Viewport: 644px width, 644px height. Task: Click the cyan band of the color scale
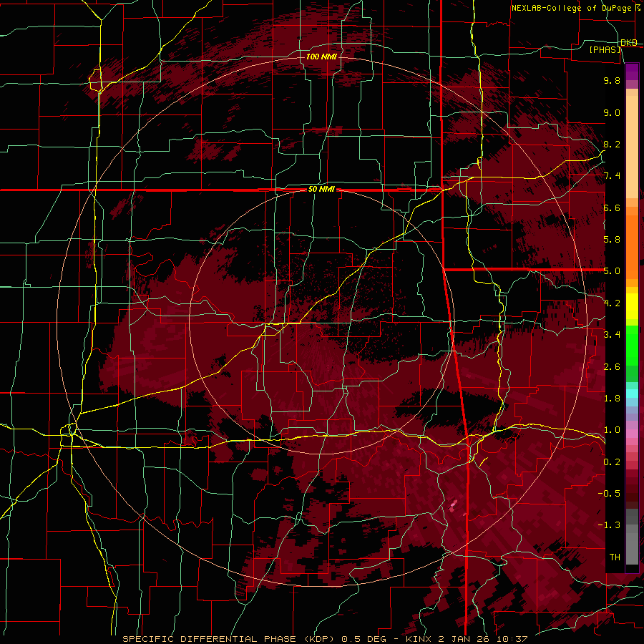(632, 394)
